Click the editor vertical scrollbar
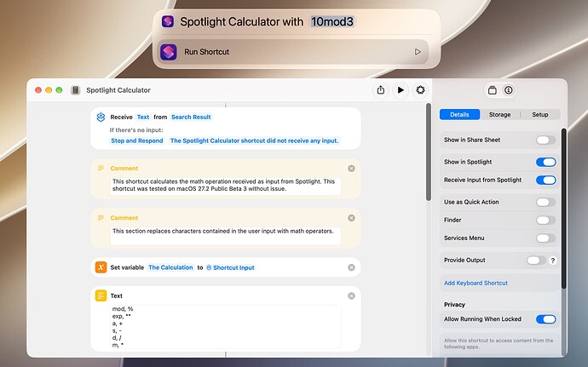This screenshot has width=588, height=367. 429,152
